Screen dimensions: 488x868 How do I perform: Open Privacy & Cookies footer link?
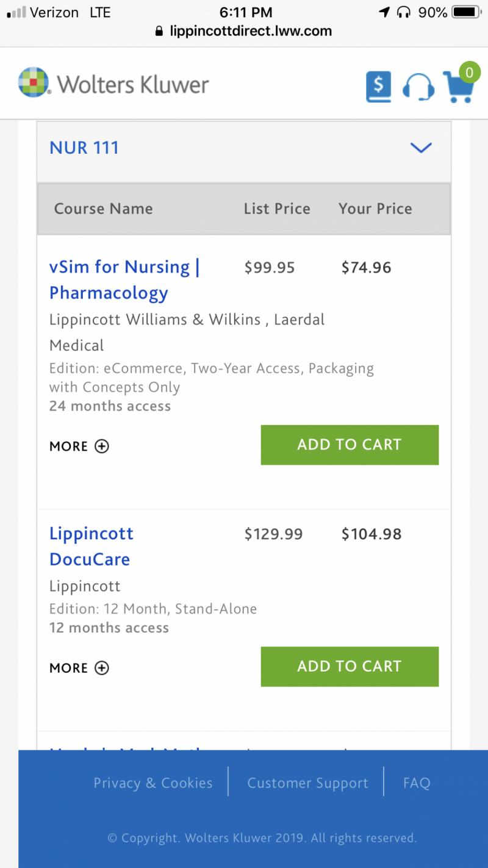153,783
